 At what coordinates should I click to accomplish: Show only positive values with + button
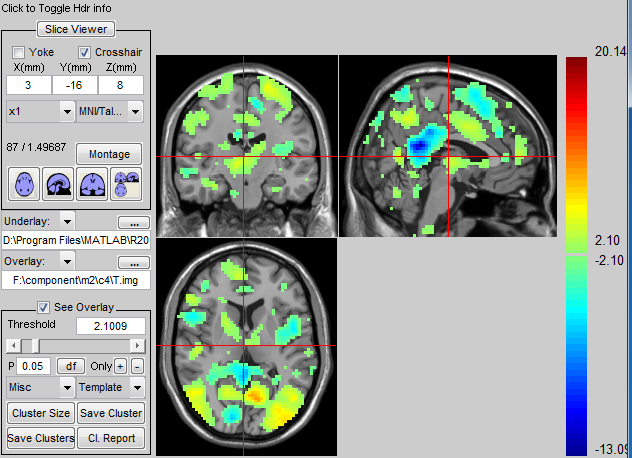click(x=120, y=366)
